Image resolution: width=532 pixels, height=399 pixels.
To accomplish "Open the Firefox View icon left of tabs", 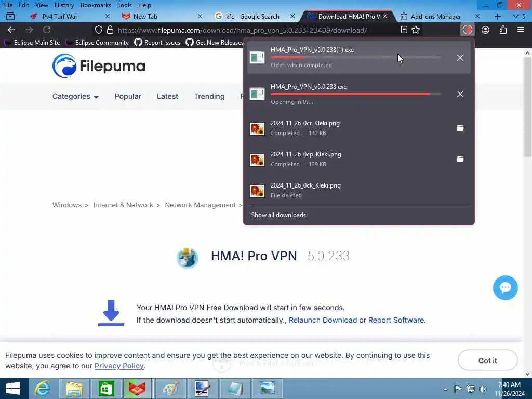I will click(x=10, y=16).
